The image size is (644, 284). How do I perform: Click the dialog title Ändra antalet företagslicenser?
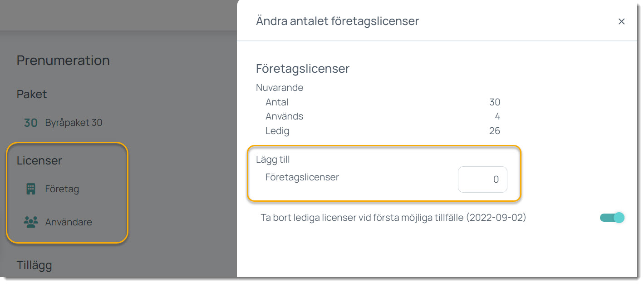coord(337,21)
